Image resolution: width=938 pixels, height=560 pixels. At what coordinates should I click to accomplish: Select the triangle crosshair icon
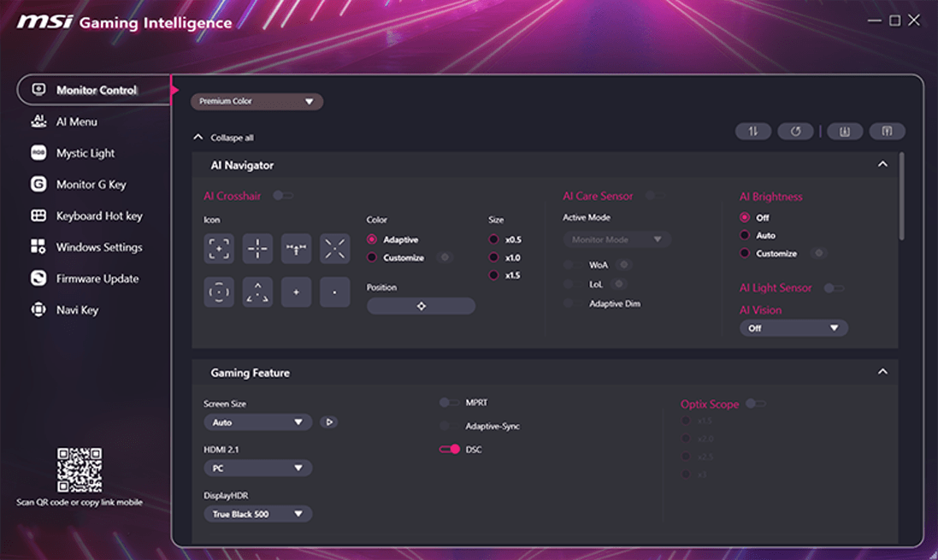coord(257,292)
